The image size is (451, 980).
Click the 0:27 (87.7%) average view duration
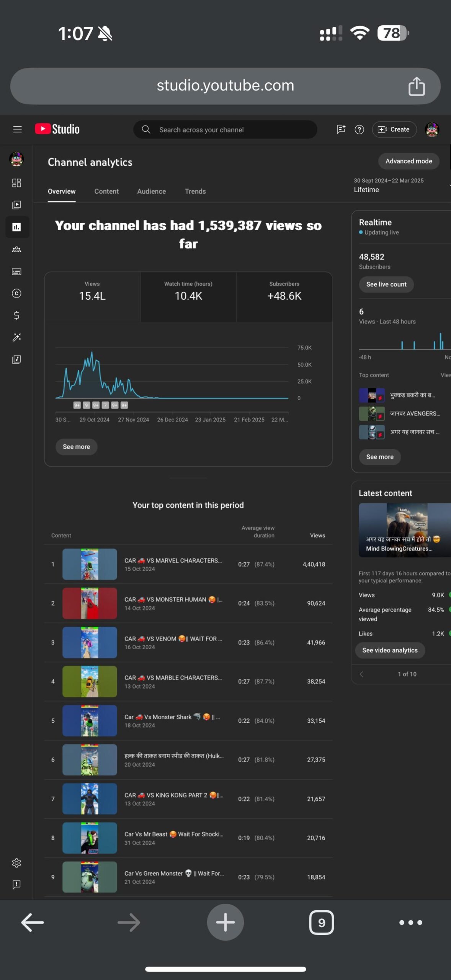pyautogui.click(x=256, y=681)
